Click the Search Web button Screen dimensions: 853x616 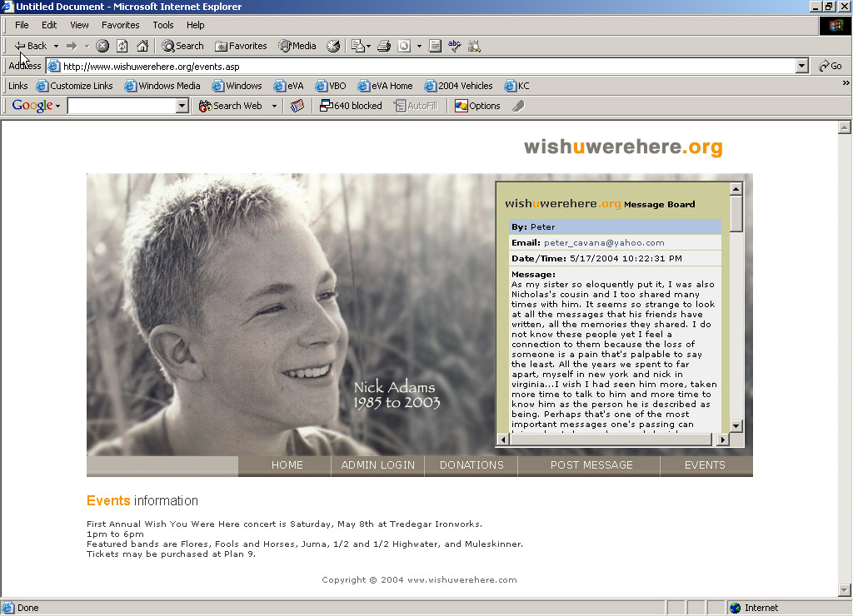pyautogui.click(x=231, y=106)
